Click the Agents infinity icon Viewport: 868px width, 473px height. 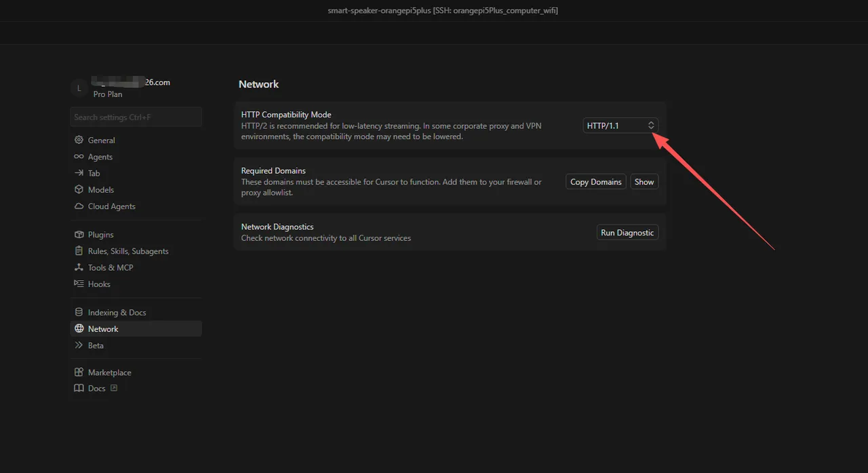[x=79, y=157]
